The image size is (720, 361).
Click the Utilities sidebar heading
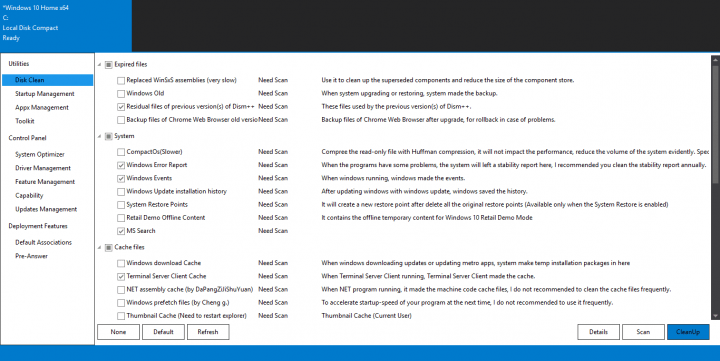(19, 64)
